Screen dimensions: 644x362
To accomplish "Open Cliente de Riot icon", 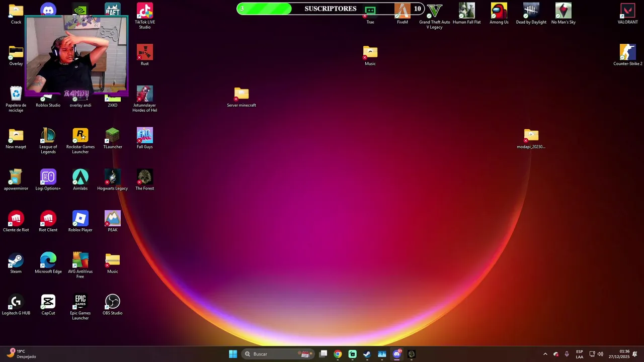I will click(x=16, y=222).
